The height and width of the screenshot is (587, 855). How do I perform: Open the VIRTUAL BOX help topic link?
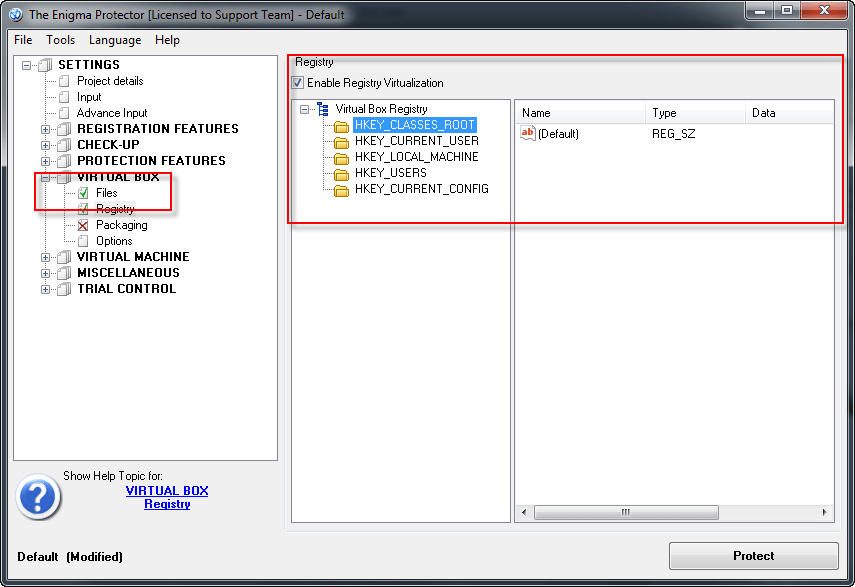(x=166, y=490)
